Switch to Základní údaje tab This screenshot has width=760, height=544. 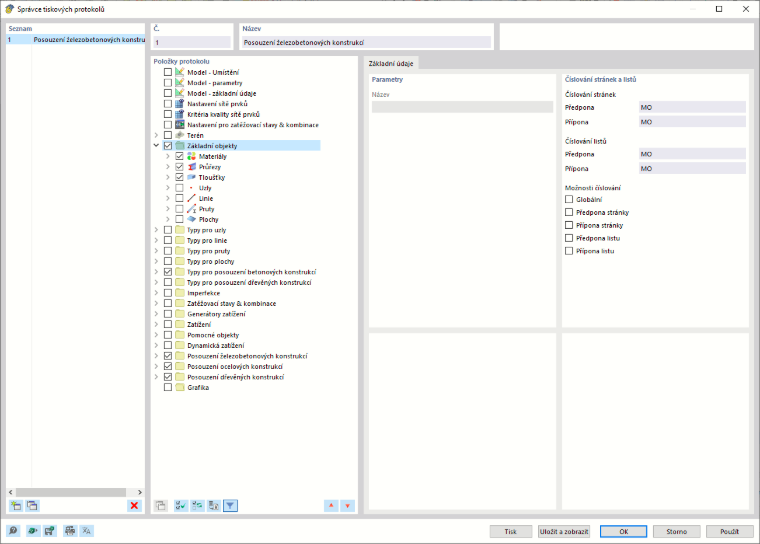coord(391,64)
